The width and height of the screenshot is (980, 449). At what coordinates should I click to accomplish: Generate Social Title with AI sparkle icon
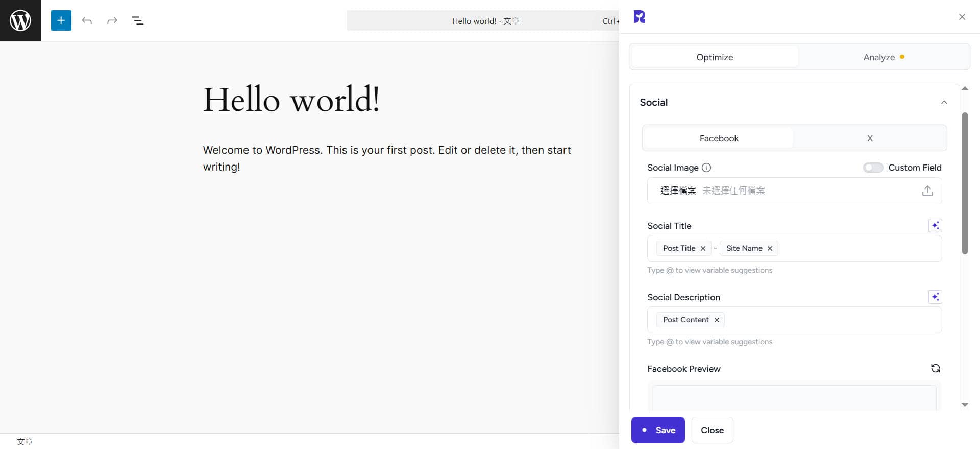[x=935, y=226]
